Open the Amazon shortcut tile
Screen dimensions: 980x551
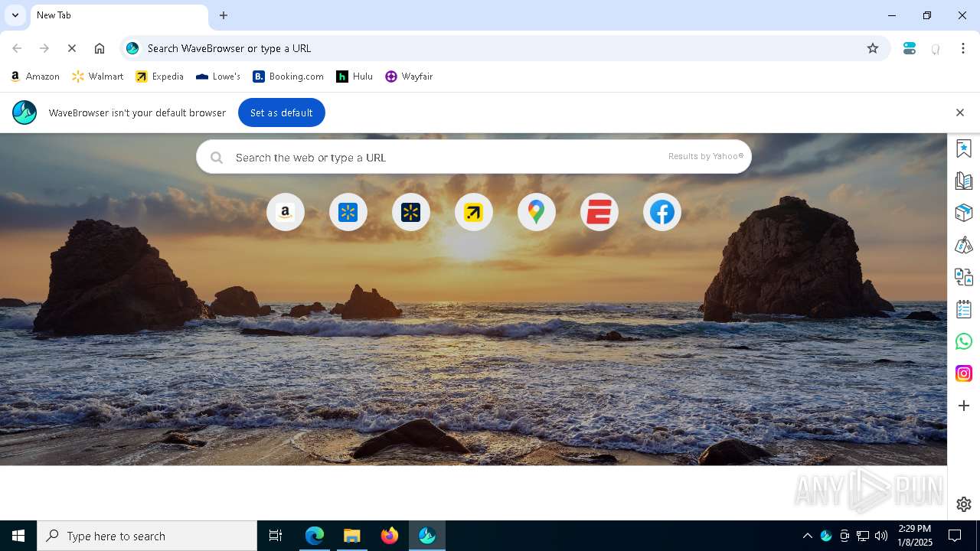click(286, 212)
